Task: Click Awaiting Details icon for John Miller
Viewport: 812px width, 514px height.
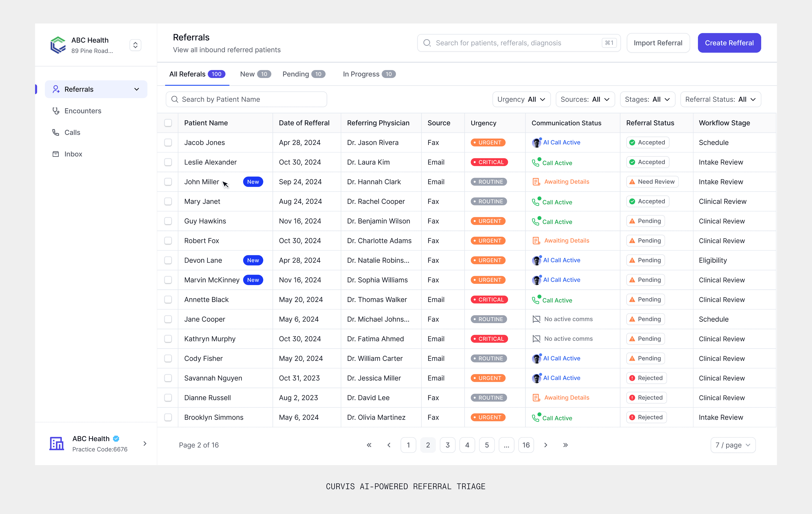Action: tap(536, 182)
